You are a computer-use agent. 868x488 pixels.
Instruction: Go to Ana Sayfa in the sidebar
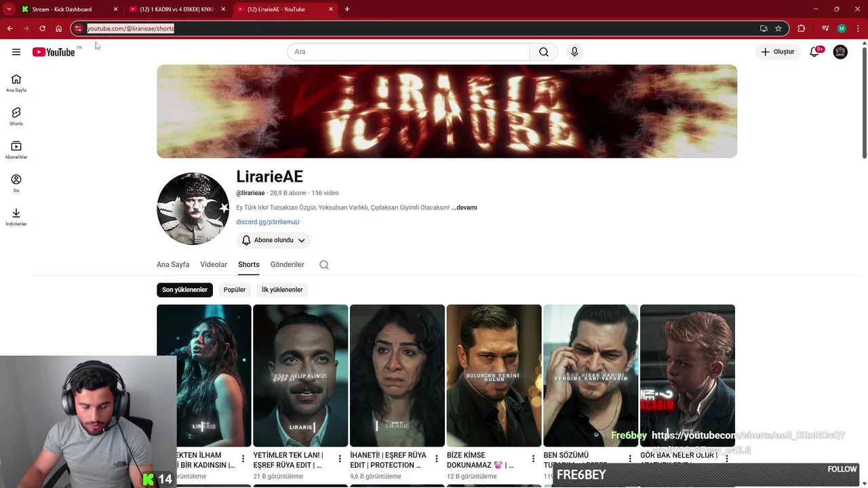click(16, 83)
